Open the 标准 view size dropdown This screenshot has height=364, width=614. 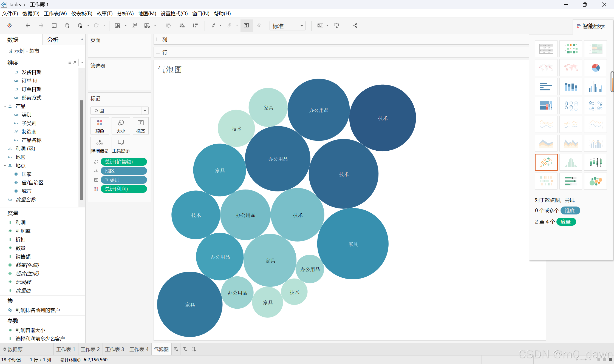(x=287, y=26)
